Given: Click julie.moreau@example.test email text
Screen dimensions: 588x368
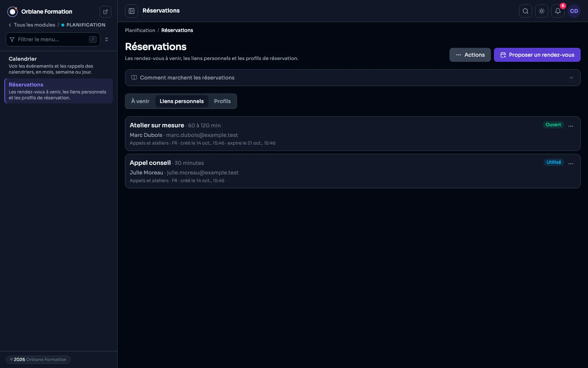Looking at the screenshot, I should (x=203, y=173).
